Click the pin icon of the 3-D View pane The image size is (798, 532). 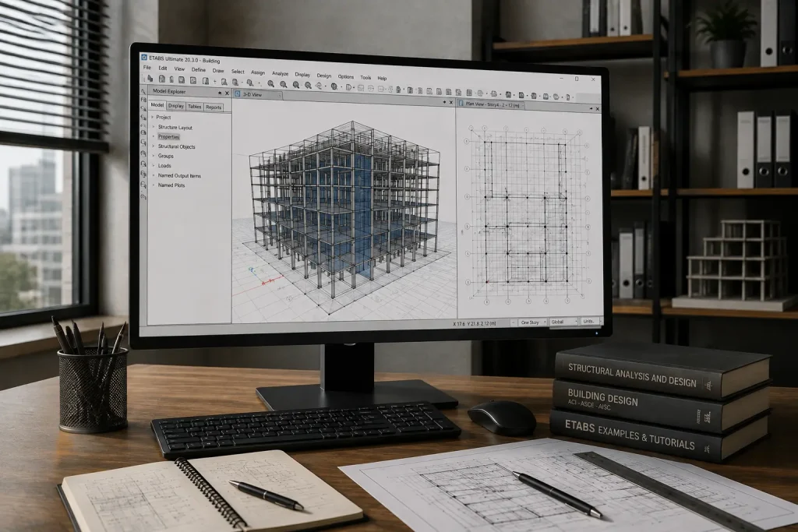click(443, 102)
